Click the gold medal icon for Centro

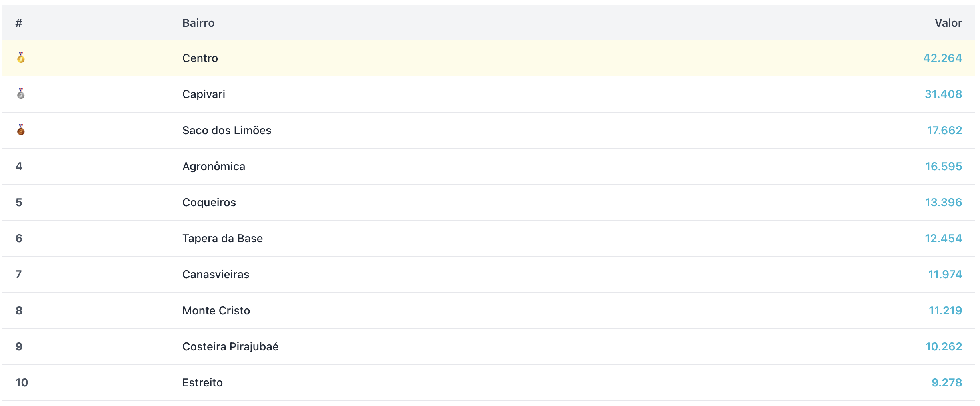pos(21,58)
